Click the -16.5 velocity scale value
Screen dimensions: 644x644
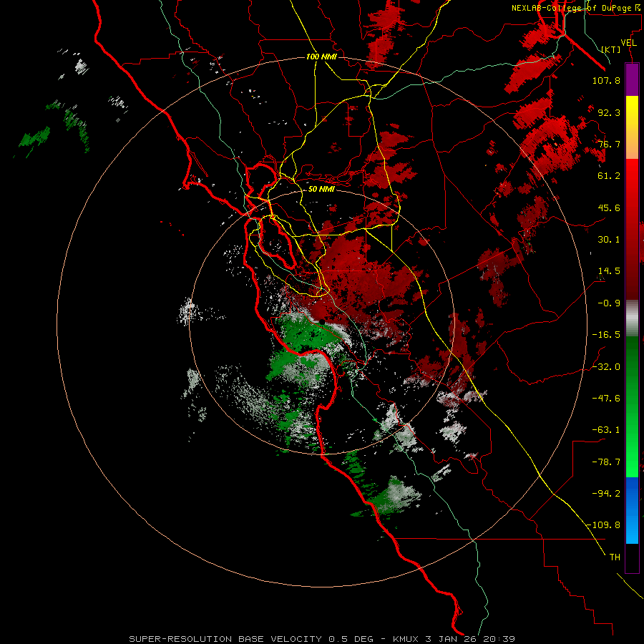tap(606, 335)
